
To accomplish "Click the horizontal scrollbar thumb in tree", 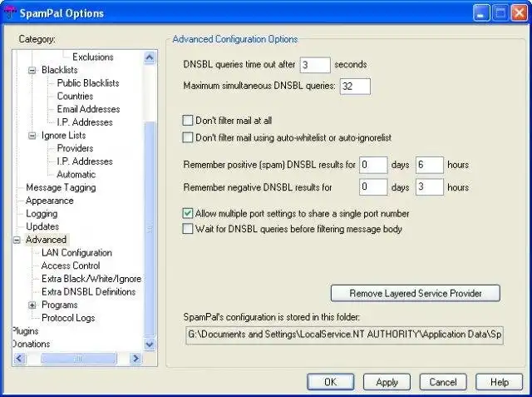I will coord(78,358).
